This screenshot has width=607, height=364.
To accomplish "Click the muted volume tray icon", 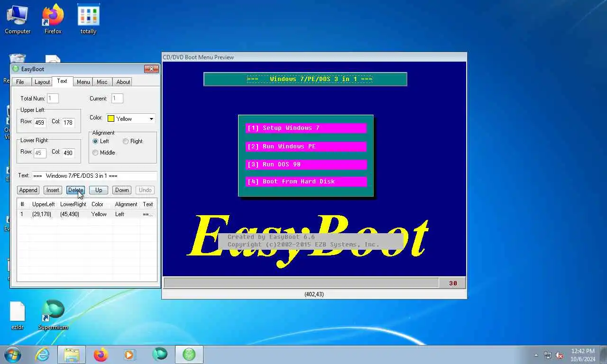I will click(560, 355).
